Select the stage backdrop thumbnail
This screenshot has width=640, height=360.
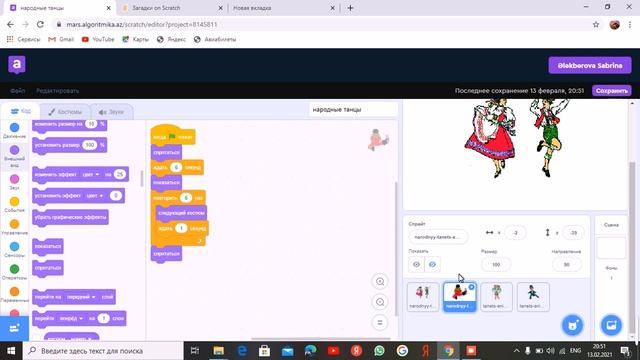click(611, 248)
